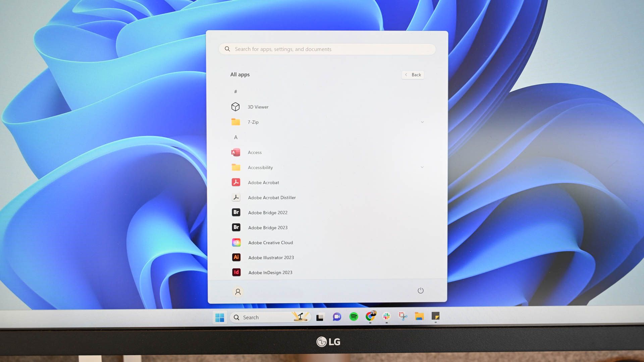Viewport: 644px width, 362px height.
Task: Open Slack from the taskbar
Action: pos(386,317)
